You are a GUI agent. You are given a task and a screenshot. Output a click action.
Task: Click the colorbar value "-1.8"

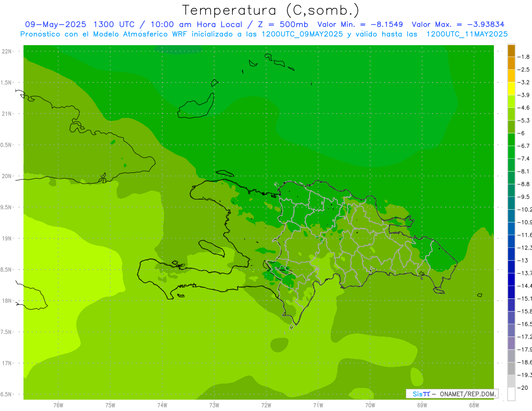coord(524,57)
